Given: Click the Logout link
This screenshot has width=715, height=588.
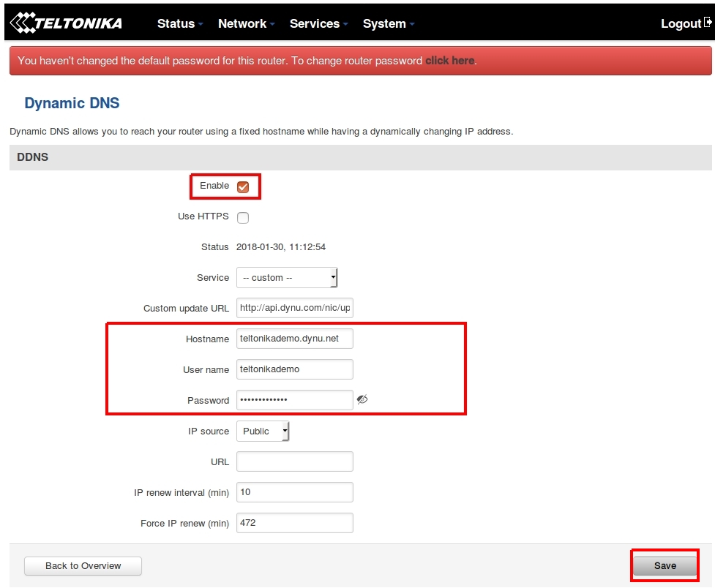Looking at the screenshot, I should (681, 23).
